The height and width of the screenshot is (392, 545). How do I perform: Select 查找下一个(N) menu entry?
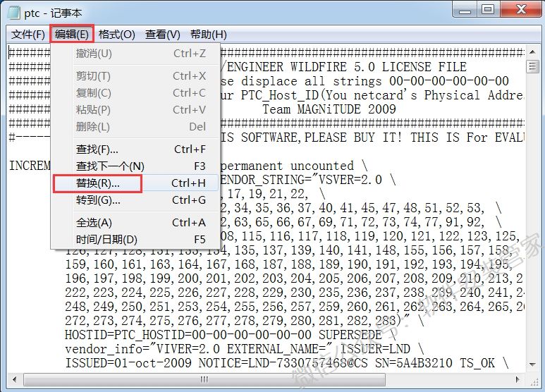tap(110, 166)
